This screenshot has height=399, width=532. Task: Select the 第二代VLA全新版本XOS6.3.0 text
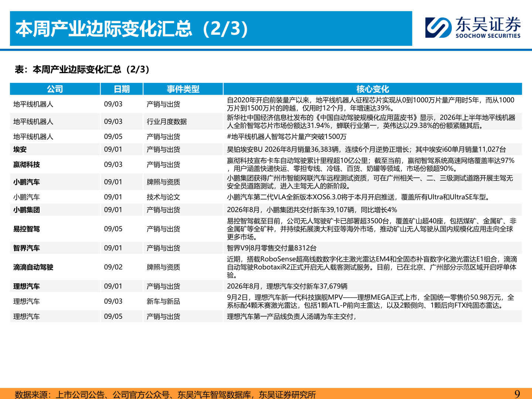tap(359, 197)
